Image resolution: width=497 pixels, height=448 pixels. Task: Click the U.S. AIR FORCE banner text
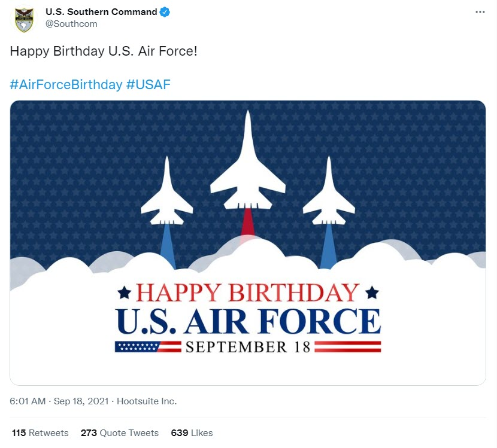tap(248, 321)
